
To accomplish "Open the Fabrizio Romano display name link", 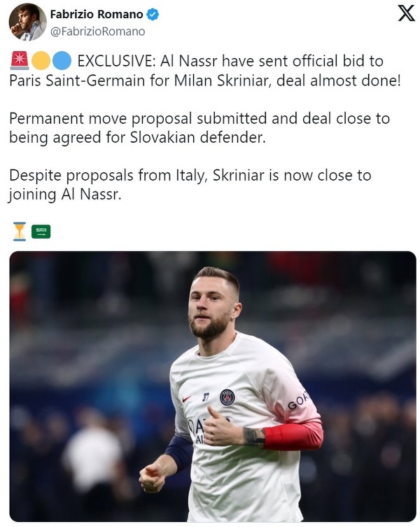I will pos(96,14).
